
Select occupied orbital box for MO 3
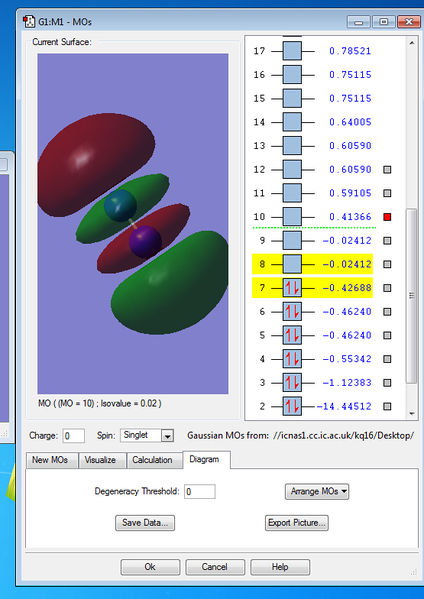tap(292, 382)
